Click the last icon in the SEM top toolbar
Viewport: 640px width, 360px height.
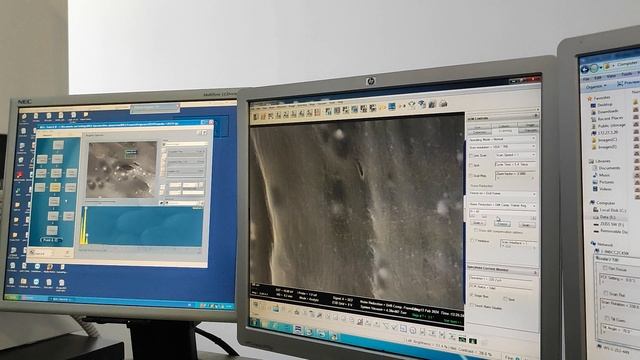coord(443,104)
